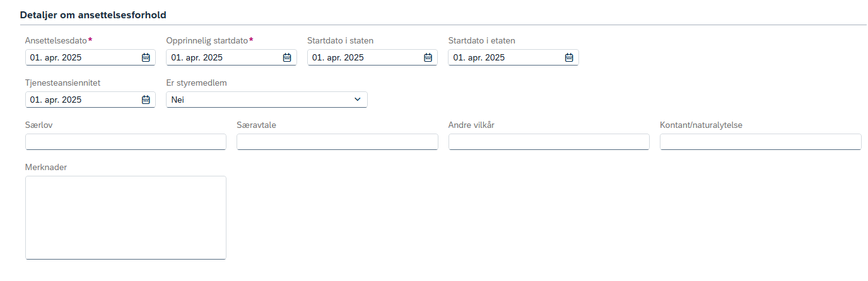Focus the Opprinnelig startdato date text

[x=197, y=57]
